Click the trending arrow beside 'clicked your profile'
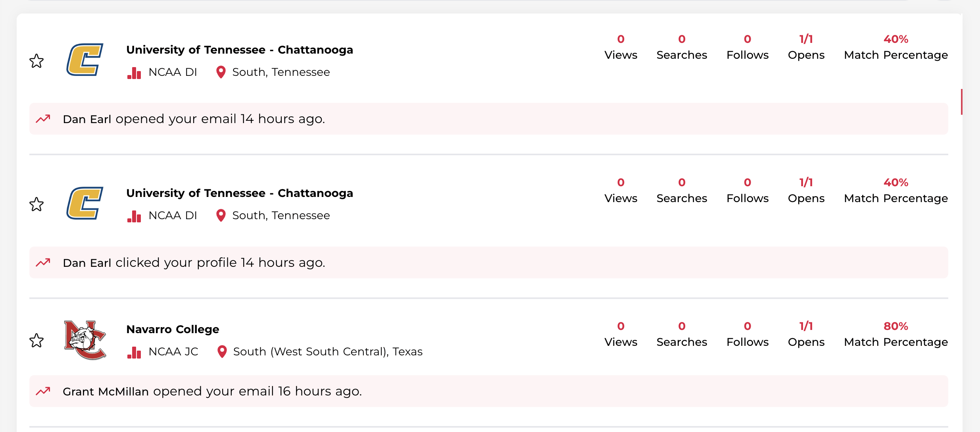The width and height of the screenshot is (980, 432). pyautogui.click(x=43, y=262)
